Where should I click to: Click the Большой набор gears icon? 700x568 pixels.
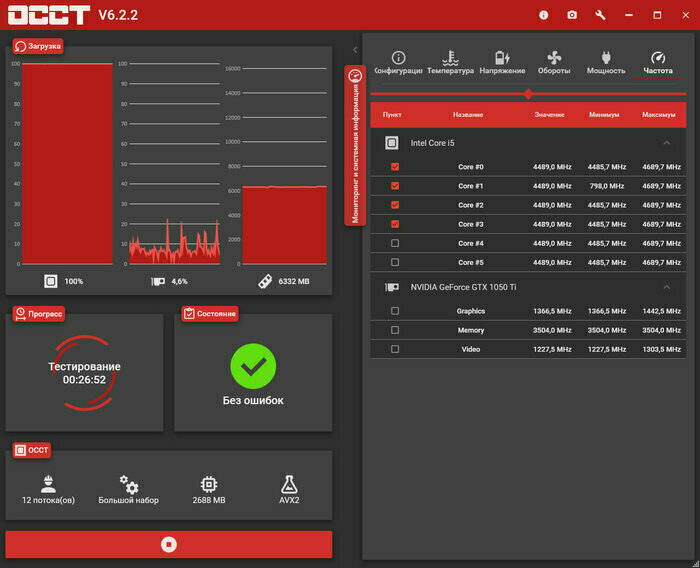pos(129,484)
